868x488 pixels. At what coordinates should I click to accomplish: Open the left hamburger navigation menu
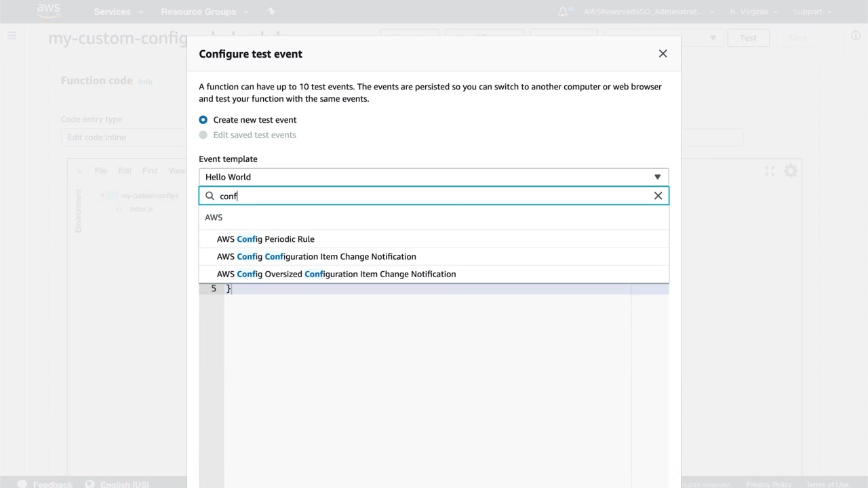(12, 35)
